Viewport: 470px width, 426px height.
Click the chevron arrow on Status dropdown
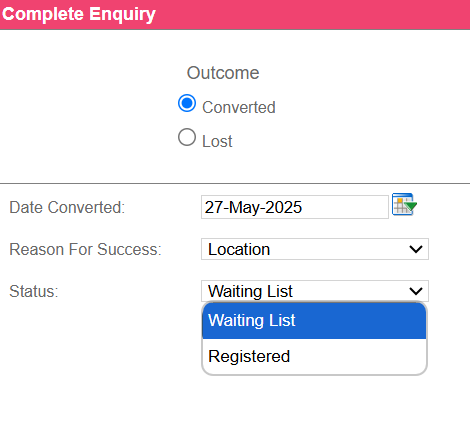pos(416,291)
